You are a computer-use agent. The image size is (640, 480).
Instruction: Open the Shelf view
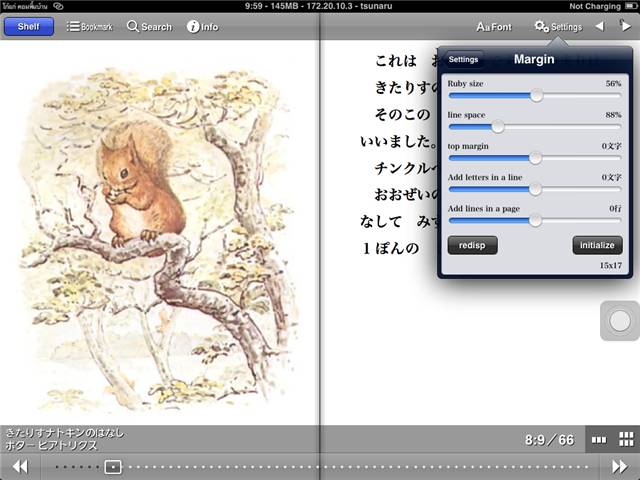click(29, 27)
